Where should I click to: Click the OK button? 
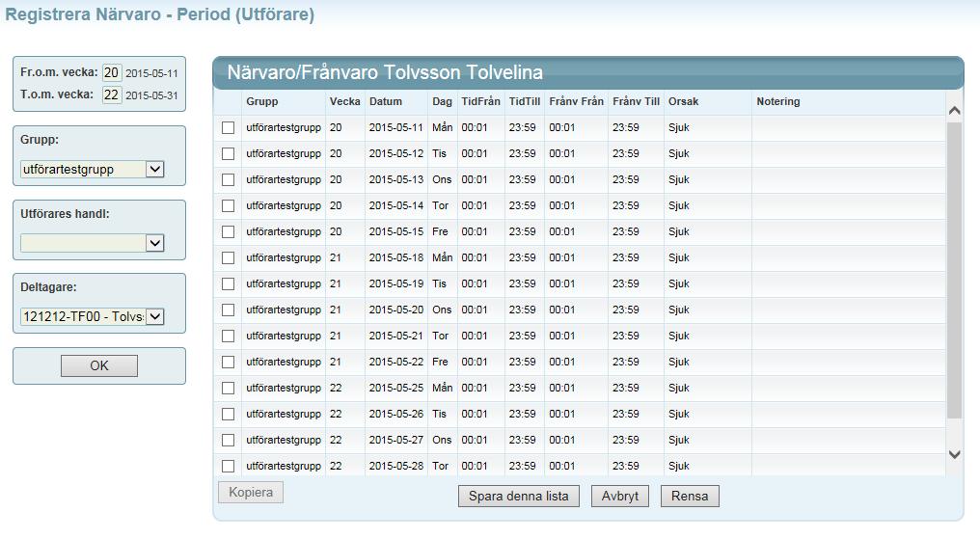99,366
